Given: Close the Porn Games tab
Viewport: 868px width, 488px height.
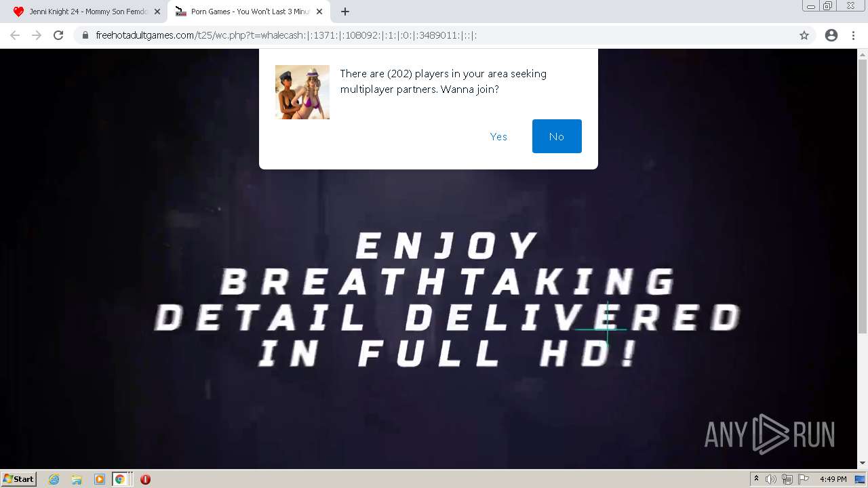Looking at the screenshot, I should (319, 12).
